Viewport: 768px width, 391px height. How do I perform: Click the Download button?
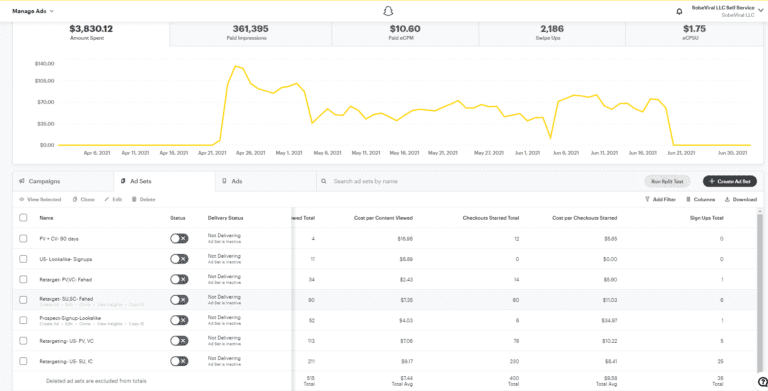pos(741,199)
